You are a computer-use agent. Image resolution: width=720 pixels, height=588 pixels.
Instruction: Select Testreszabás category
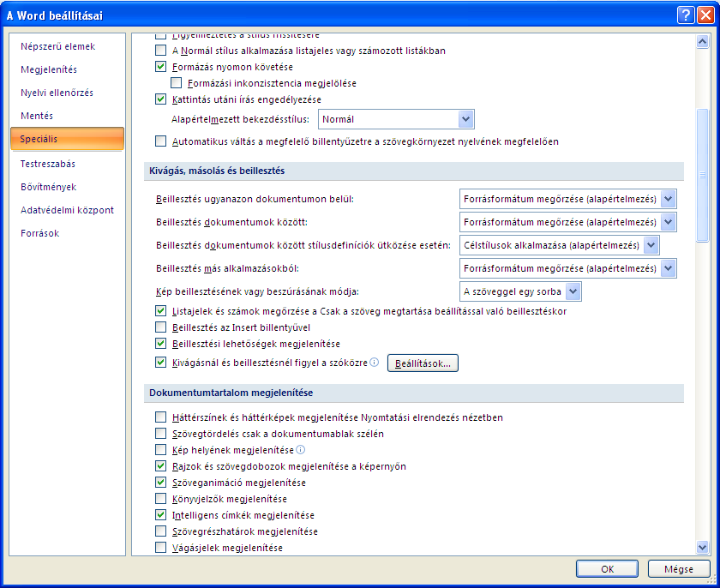67,164
